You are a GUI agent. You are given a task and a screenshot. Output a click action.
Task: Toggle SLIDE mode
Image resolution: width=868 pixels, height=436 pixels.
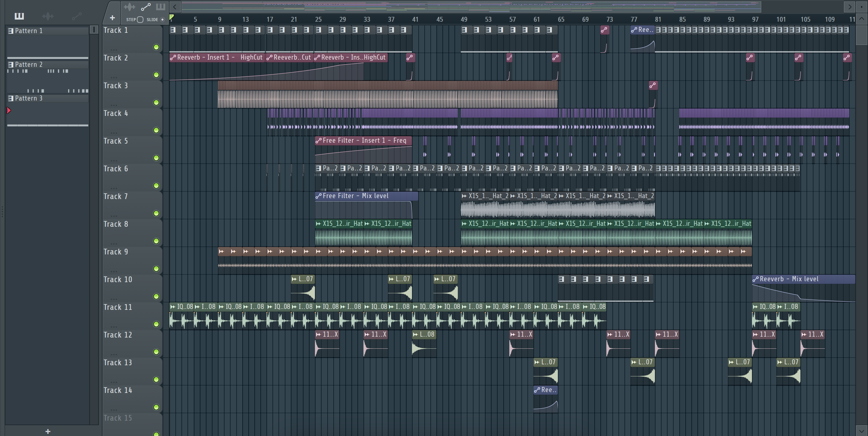[x=162, y=20]
